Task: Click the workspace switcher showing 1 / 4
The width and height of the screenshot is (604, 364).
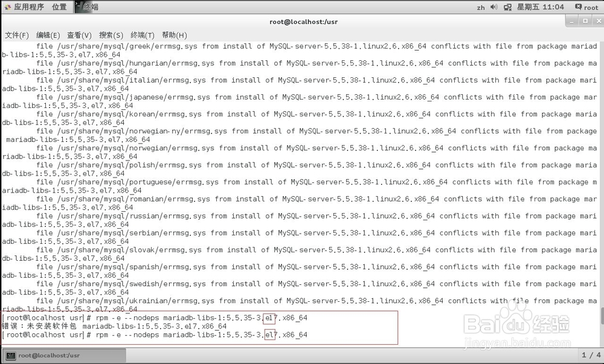Action: pos(591,356)
